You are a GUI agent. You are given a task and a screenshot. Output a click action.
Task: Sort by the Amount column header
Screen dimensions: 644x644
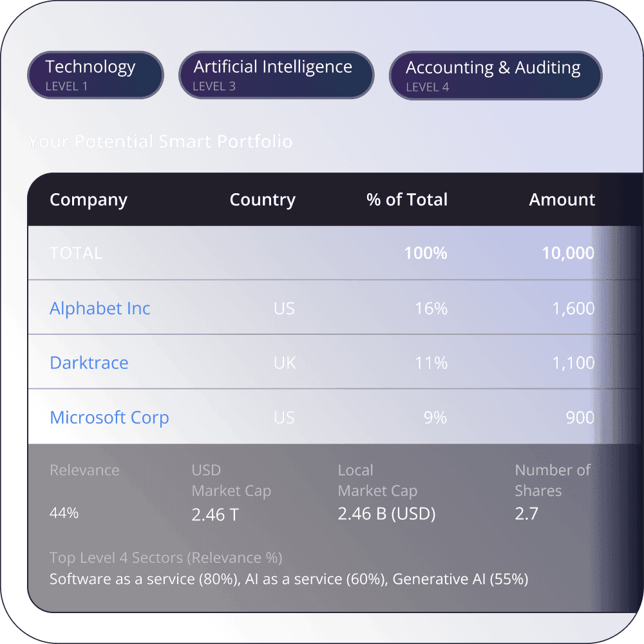coord(562,200)
